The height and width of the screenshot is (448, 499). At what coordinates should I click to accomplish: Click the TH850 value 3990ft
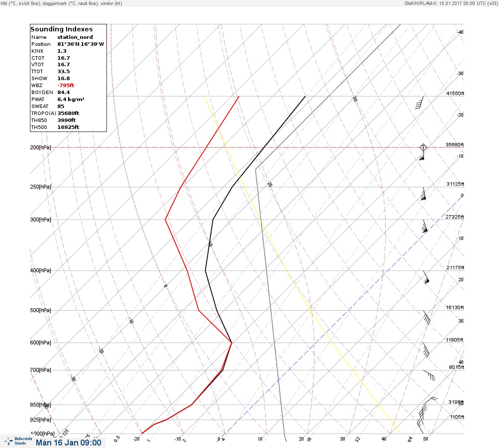tap(66, 120)
